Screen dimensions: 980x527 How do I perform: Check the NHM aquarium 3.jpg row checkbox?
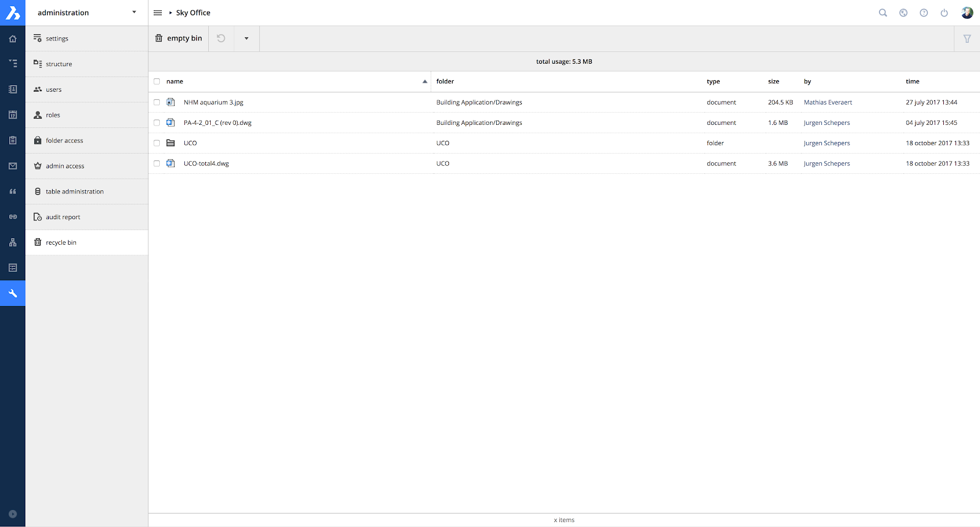point(157,102)
